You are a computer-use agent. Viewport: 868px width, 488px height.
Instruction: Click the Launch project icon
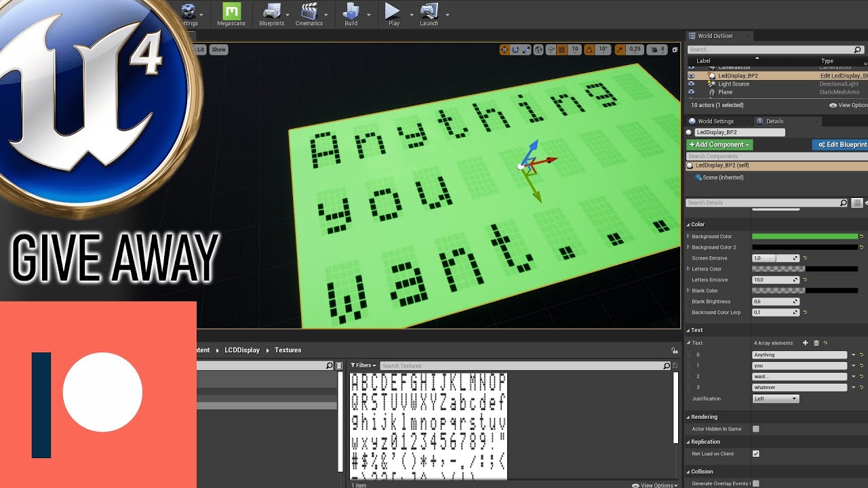[429, 14]
